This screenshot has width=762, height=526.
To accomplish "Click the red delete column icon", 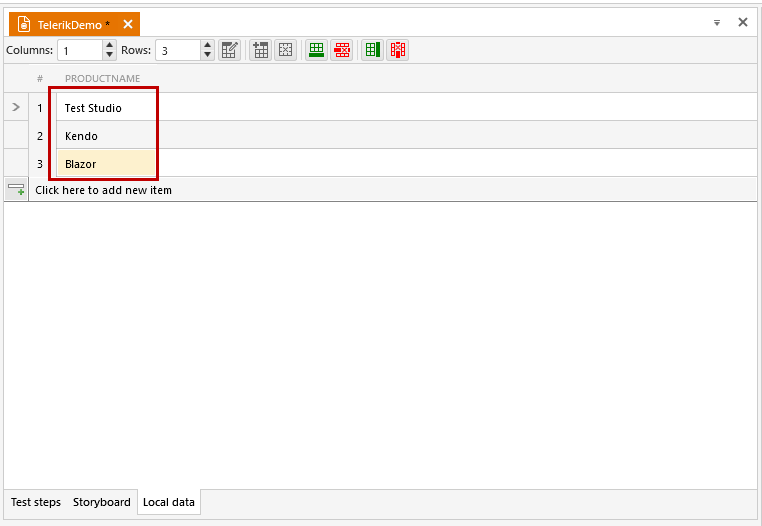I will point(398,50).
